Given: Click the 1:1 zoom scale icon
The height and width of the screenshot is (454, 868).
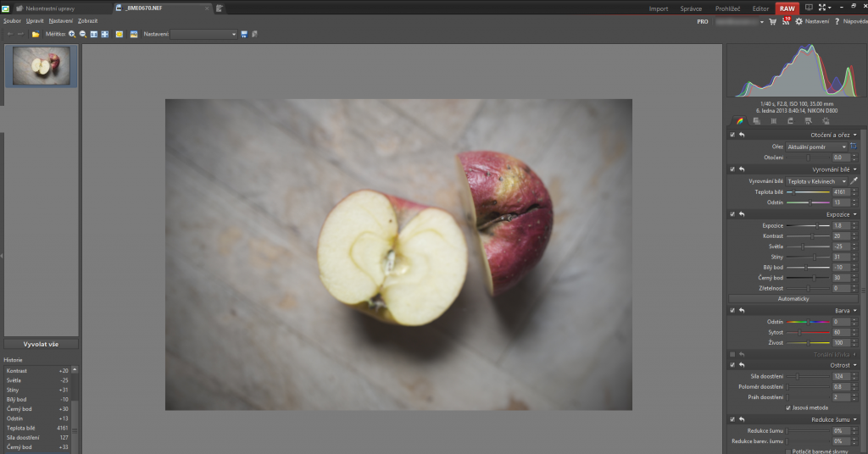Looking at the screenshot, I should pyautogui.click(x=93, y=34).
